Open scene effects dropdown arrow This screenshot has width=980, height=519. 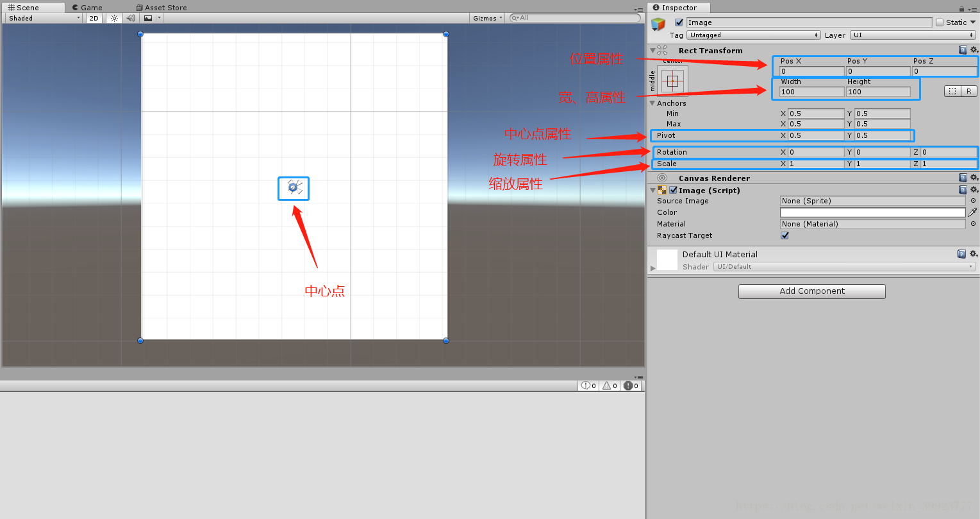point(159,18)
